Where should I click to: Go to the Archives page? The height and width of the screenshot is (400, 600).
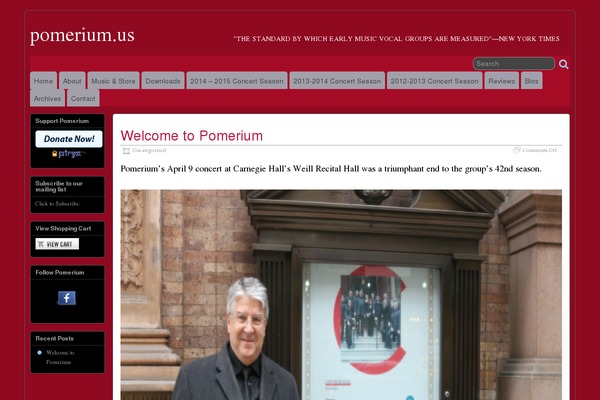[x=47, y=98]
